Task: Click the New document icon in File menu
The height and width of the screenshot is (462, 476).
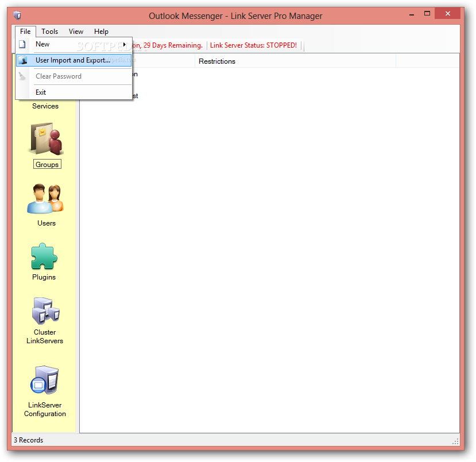Action: [22, 44]
